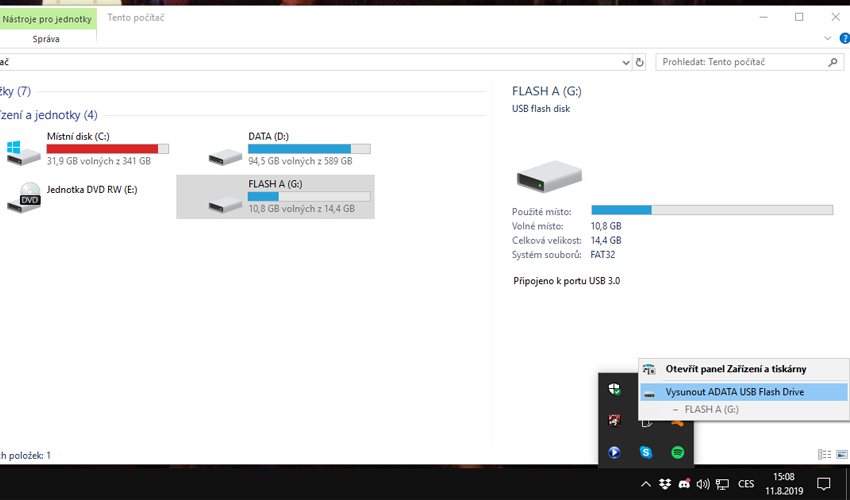This screenshot has width=850, height=500.
Task: Click the Spotify tray icon
Action: (x=677, y=452)
